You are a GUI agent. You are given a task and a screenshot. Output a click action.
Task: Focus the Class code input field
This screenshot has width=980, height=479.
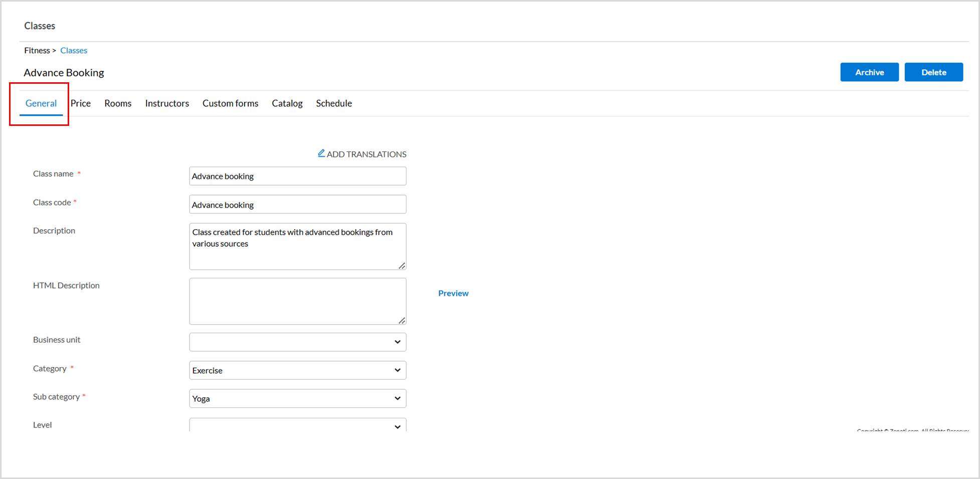click(x=298, y=205)
